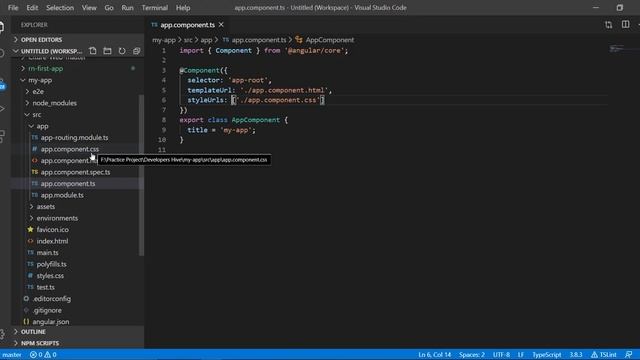640x360 pixels.
Task: Open favicon.ico file
Action: click(x=52, y=230)
